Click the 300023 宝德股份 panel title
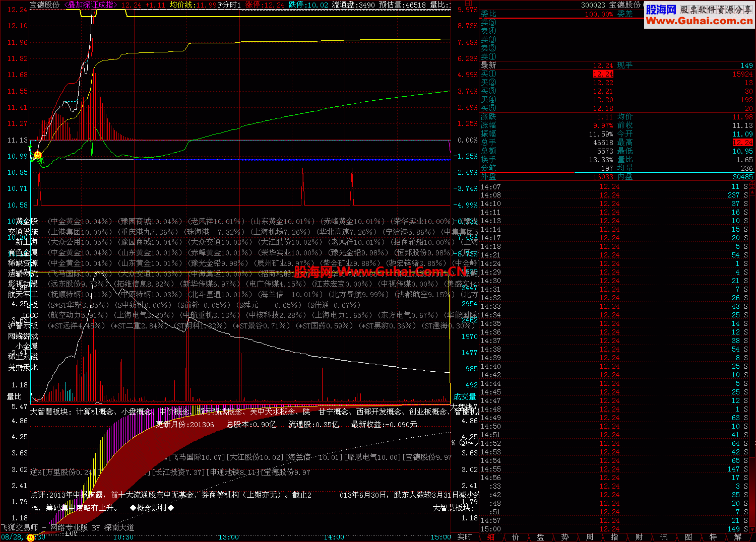The height and width of the screenshot is (542, 756). coord(611,5)
